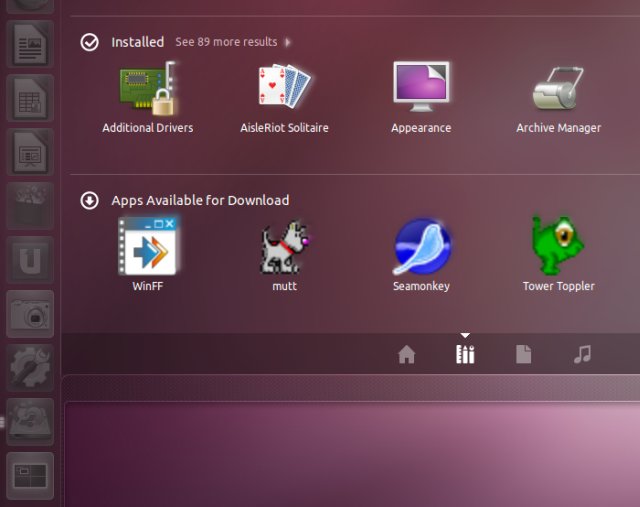The image size is (640, 507).
Task: Open camera screenshot launcher icon
Action: (30, 314)
